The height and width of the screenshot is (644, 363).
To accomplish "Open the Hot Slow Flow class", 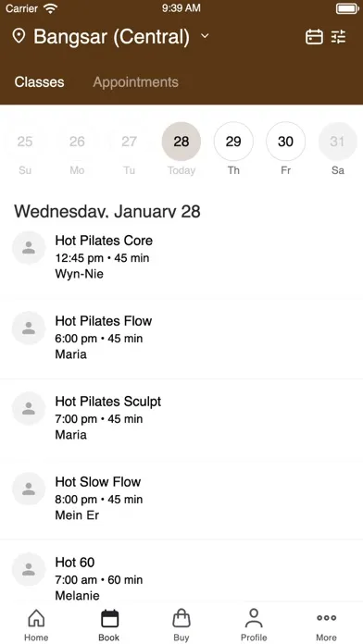I will click(181, 499).
